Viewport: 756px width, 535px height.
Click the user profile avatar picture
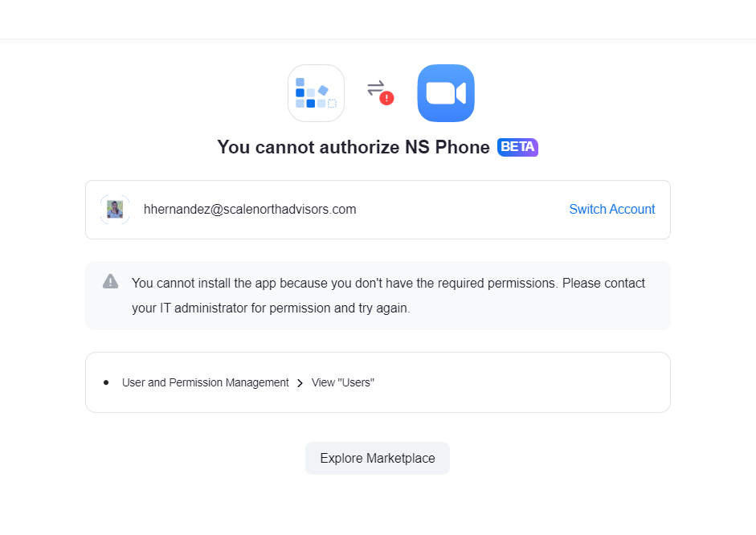point(115,210)
